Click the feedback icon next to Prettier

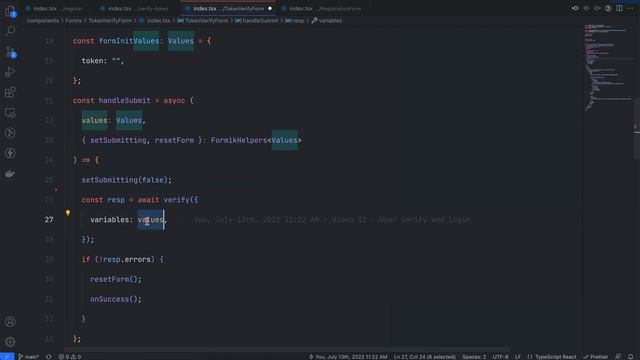[x=618, y=356]
